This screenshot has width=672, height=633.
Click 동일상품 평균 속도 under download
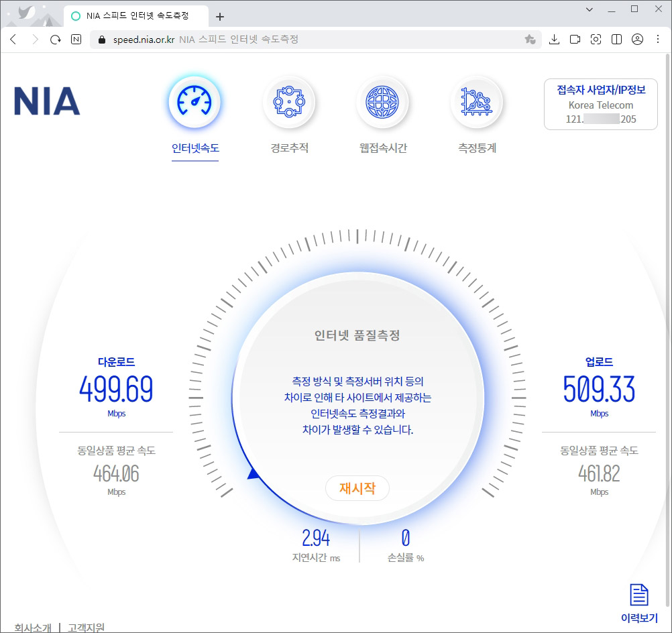point(116,451)
